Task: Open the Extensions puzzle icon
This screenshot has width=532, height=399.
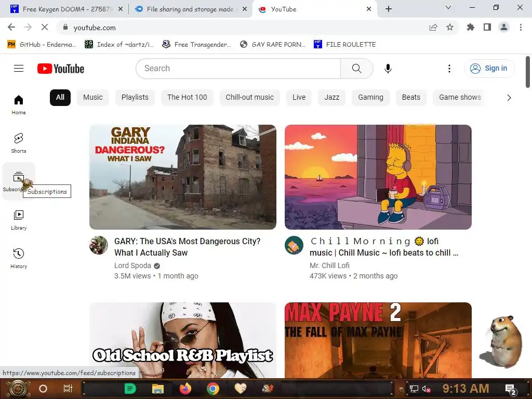Action: coord(471,28)
